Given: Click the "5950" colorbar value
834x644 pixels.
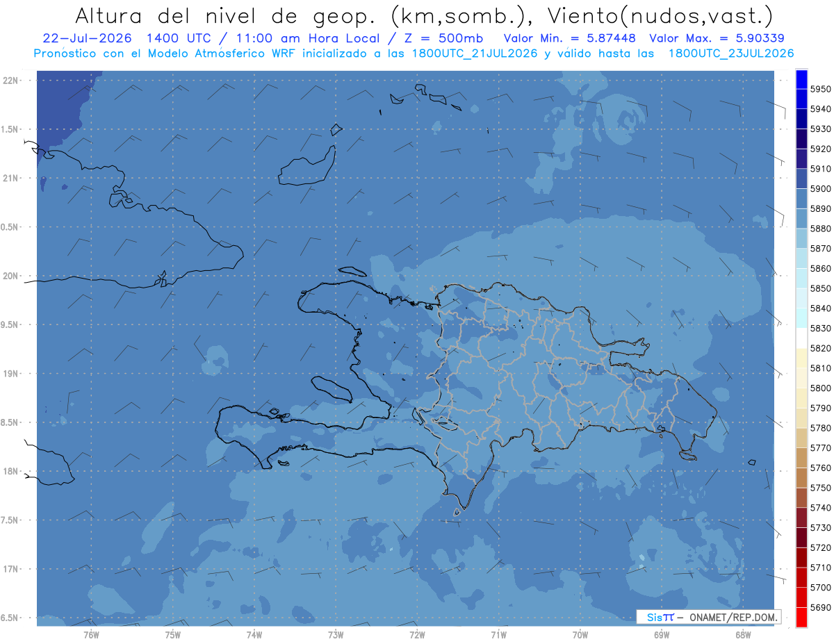Looking at the screenshot, I should click(x=821, y=89).
